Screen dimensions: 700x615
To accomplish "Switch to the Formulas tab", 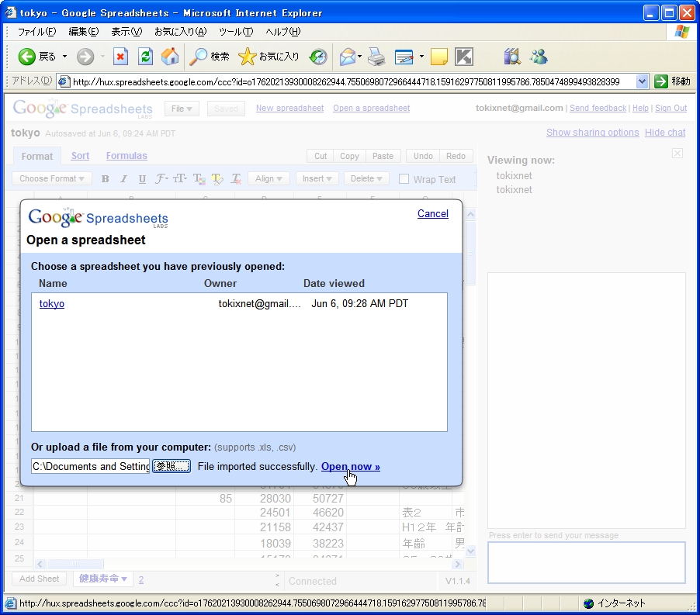I will [126, 156].
